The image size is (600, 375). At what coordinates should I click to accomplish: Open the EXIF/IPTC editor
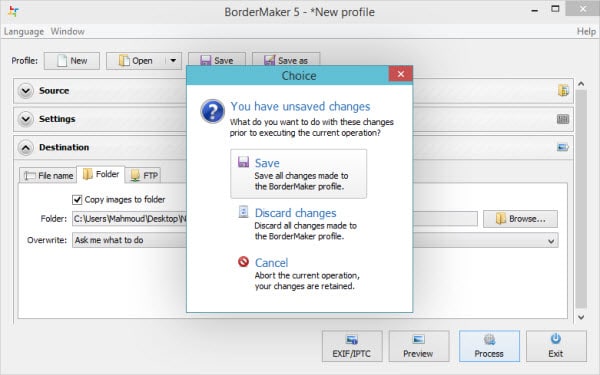click(352, 346)
